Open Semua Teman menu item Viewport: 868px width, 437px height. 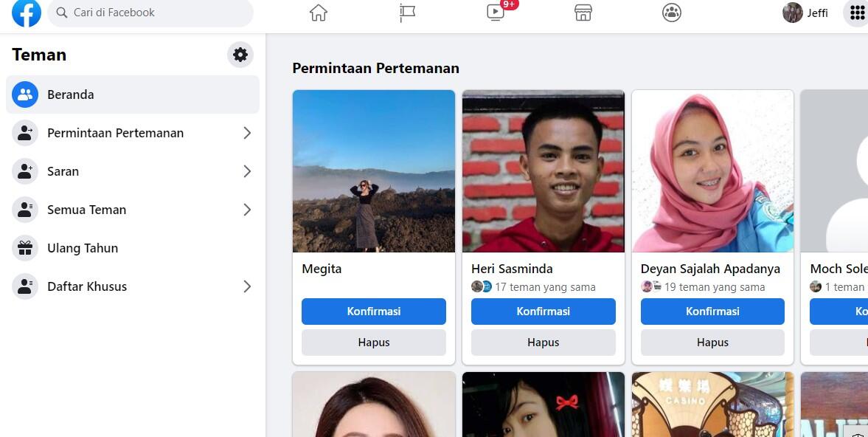tap(132, 210)
